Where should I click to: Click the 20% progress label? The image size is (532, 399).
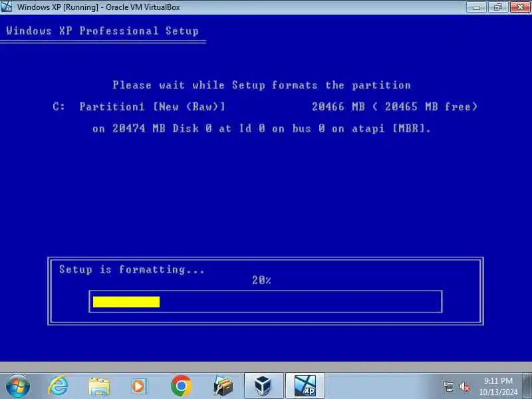coord(261,280)
